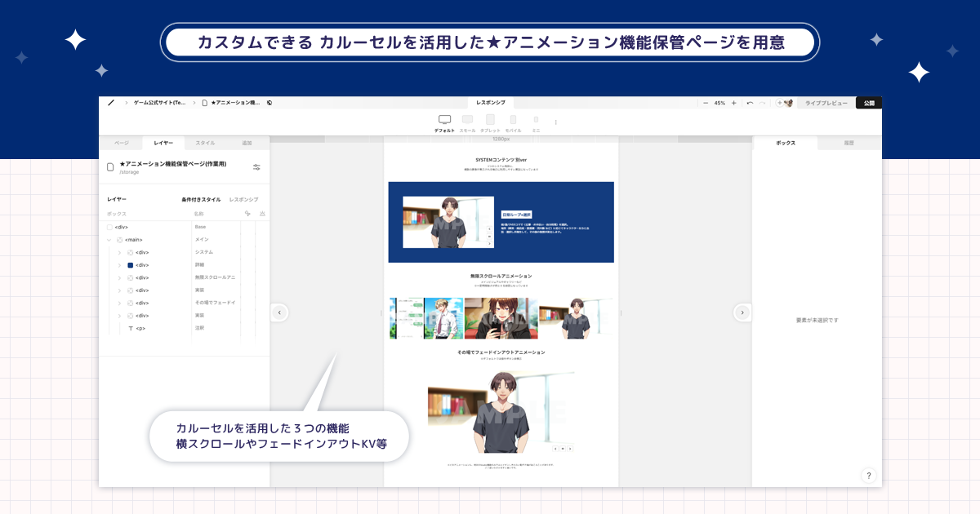Image resolution: width=980 pixels, height=514 pixels.
Task: Click the undo arrow icon
Action: (750, 102)
